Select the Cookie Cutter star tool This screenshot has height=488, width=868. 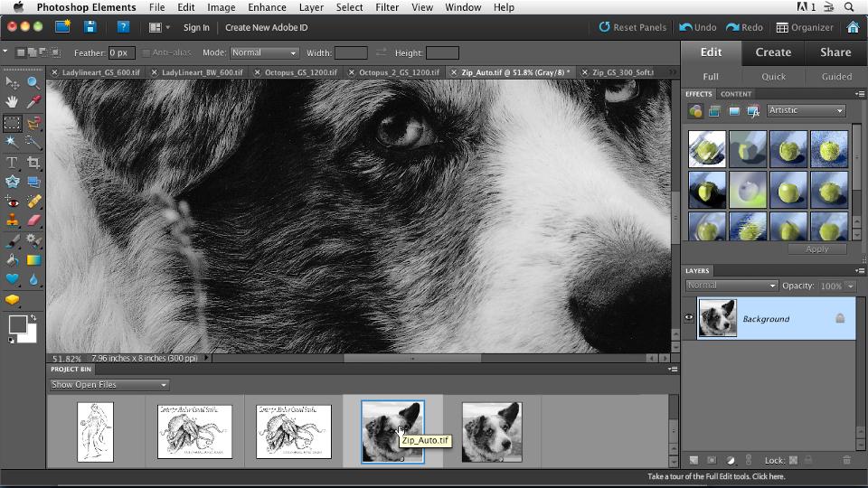tap(12, 182)
